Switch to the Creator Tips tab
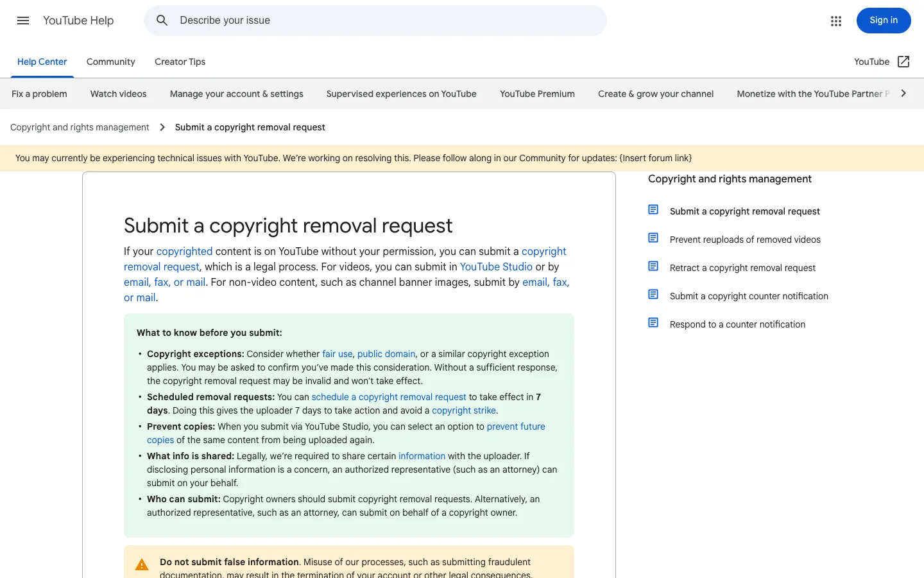The height and width of the screenshot is (578, 924). (180, 62)
